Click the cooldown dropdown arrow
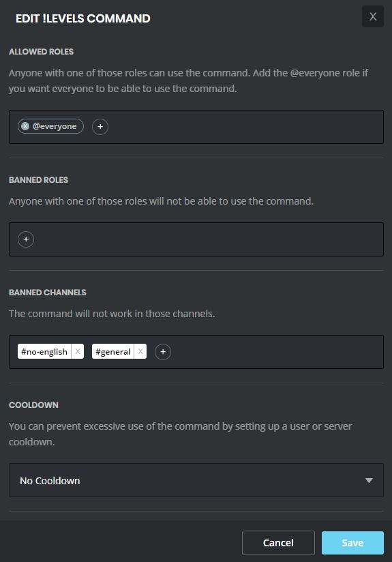 click(x=369, y=480)
